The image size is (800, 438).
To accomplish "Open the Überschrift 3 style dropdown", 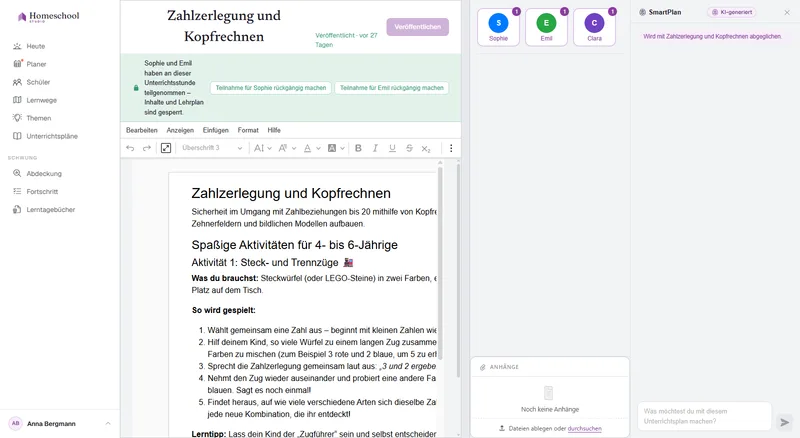I will click(212, 148).
